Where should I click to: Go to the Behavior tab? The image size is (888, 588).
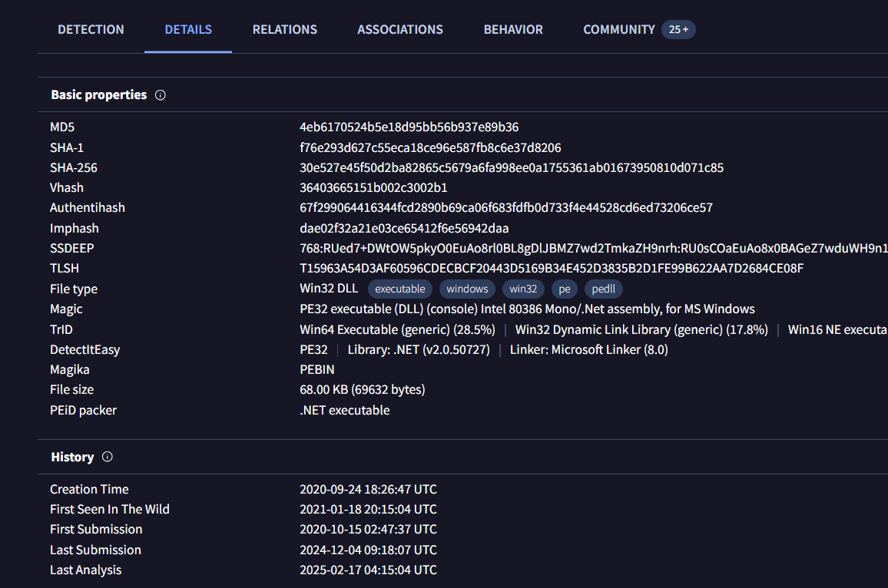513,29
